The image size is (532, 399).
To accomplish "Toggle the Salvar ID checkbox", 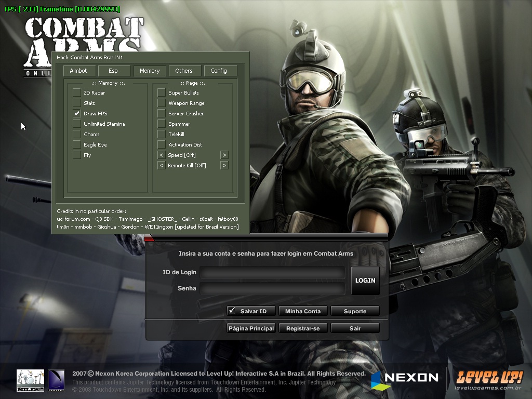I will (232, 311).
